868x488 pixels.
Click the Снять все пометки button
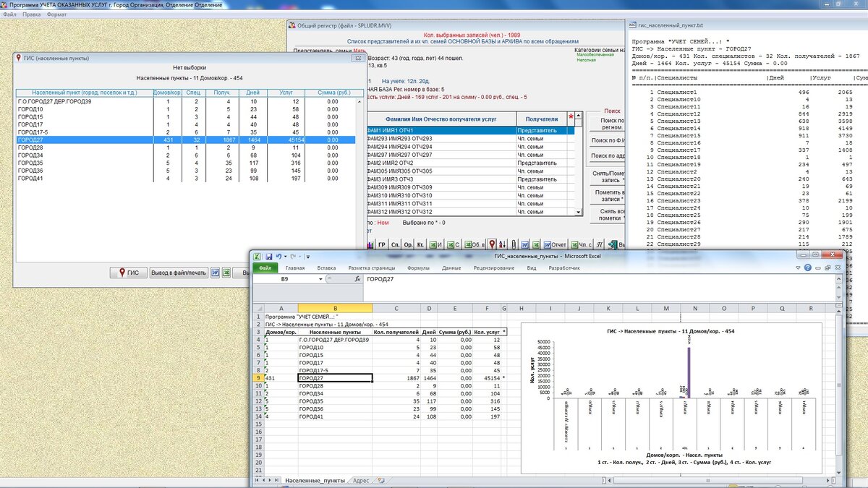[607, 215]
